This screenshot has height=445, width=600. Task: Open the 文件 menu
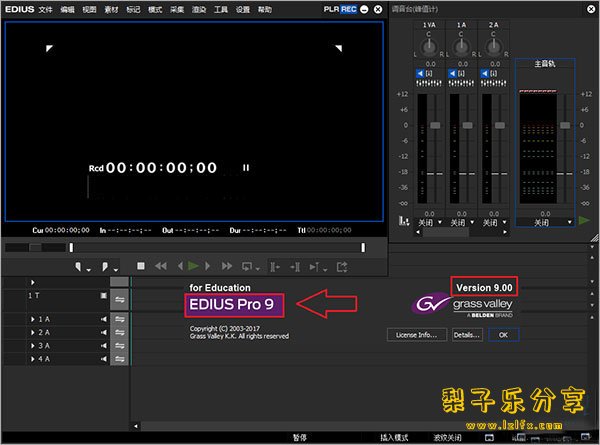tap(45, 10)
